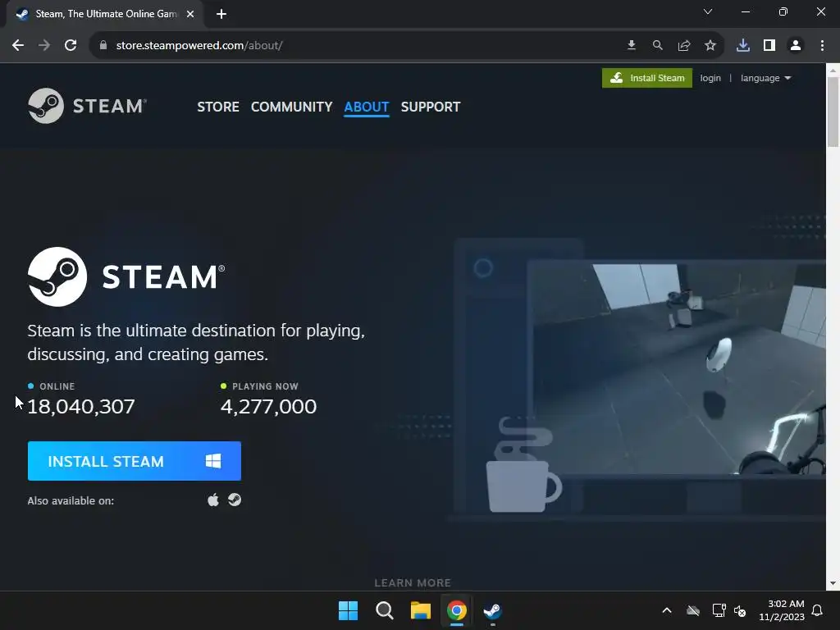Click the Chrome taskbar icon
840x630 pixels.
point(457,610)
